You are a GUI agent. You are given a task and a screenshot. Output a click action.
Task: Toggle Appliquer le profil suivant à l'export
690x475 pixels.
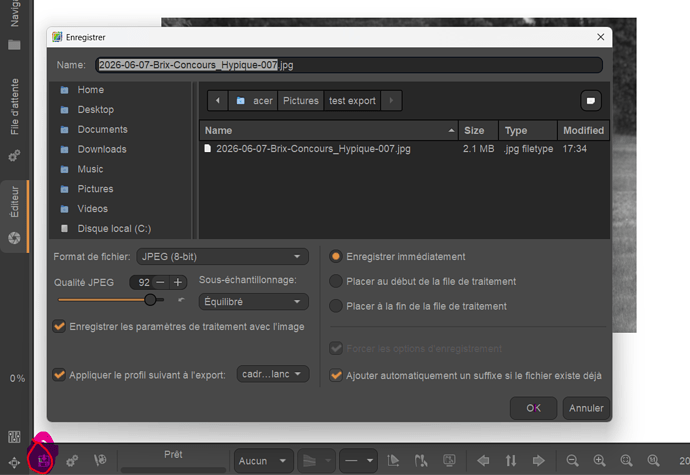point(59,375)
